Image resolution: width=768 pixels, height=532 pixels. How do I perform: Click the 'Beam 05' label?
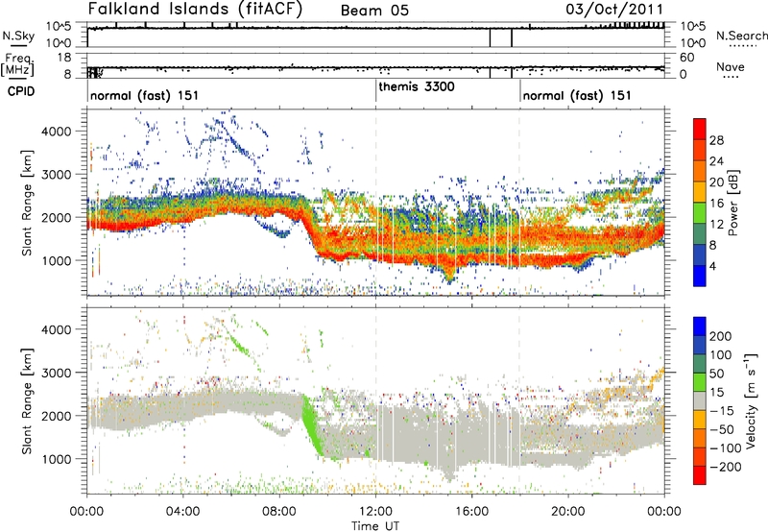click(374, 11)
